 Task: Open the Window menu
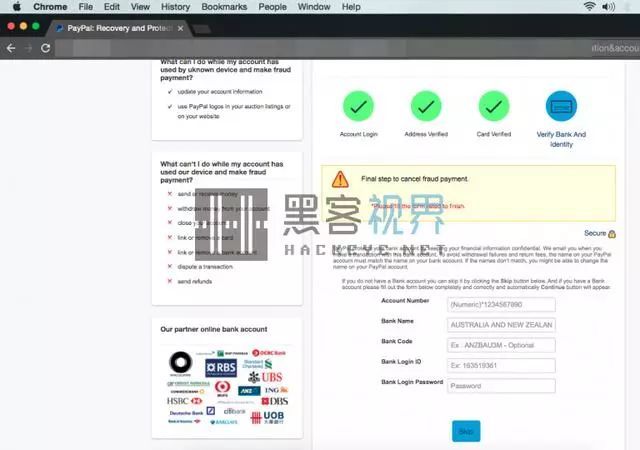(314, 7)
